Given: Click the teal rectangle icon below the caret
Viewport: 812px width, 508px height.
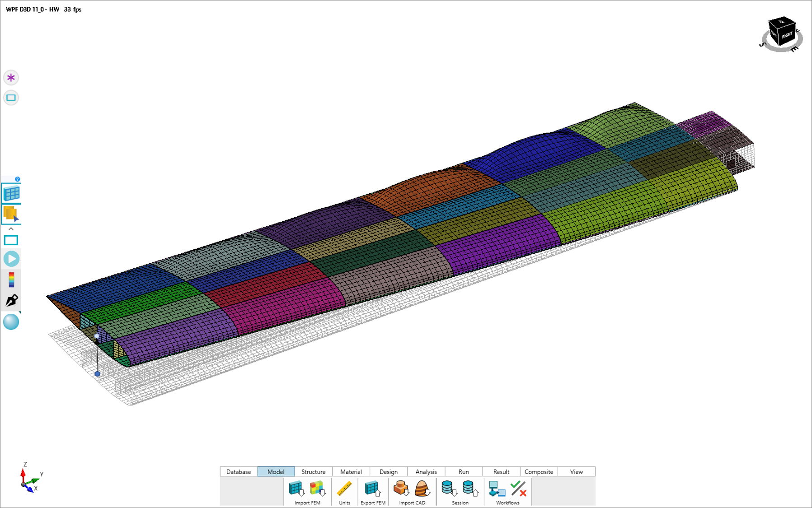Looking at the screenshot, I should tap(11, 240).
